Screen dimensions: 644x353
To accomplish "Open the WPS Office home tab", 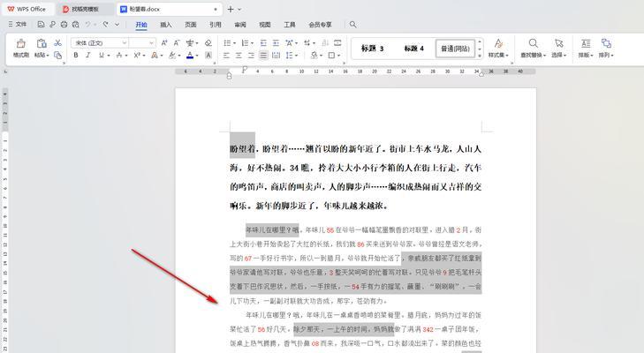I will click(27, 9).
